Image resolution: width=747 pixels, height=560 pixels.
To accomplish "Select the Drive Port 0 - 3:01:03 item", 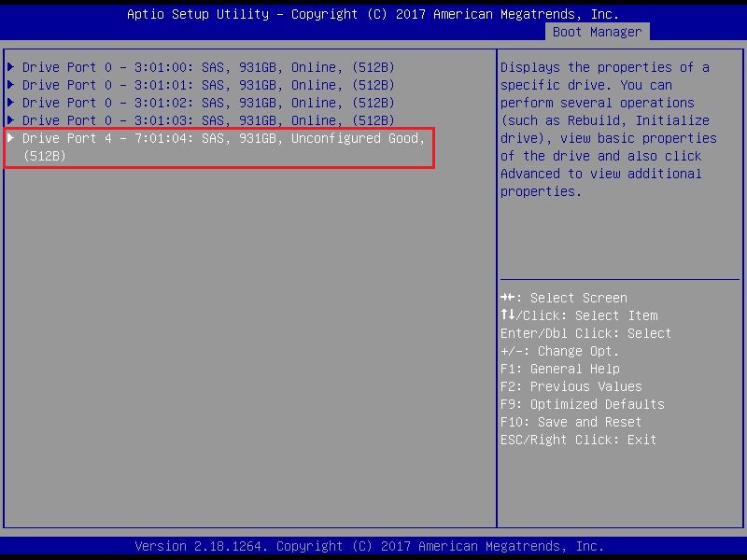I will (x=208, y=120).
